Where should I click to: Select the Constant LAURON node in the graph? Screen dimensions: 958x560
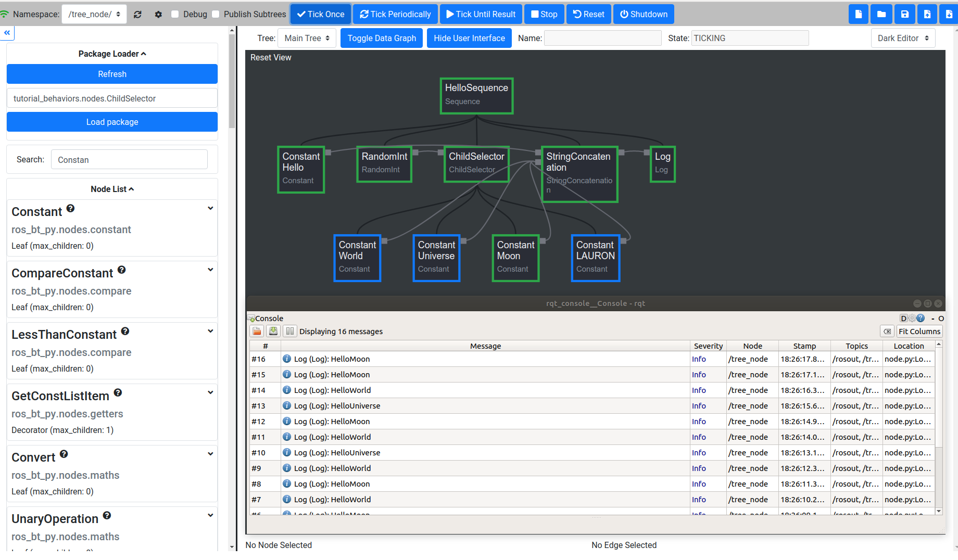click(595, 258)
